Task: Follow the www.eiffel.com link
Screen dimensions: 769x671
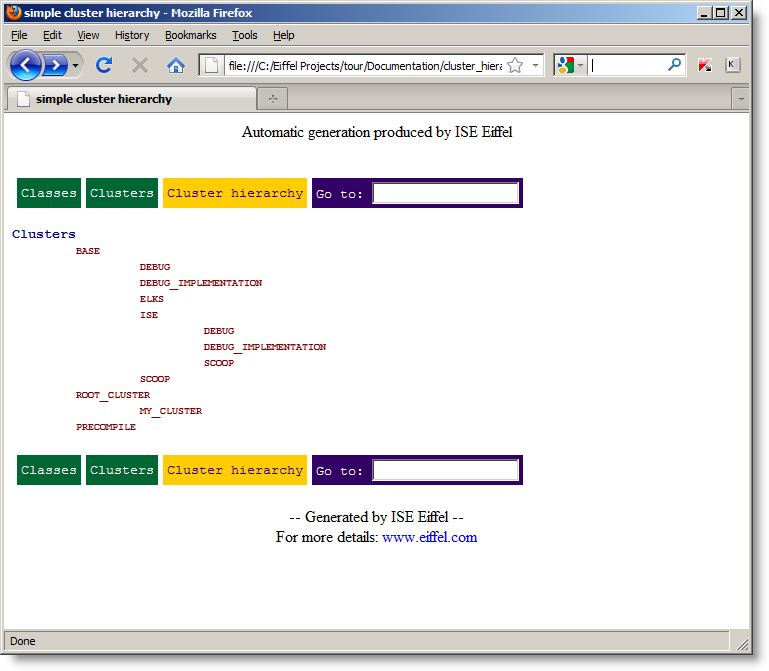Action: [429, 537]
